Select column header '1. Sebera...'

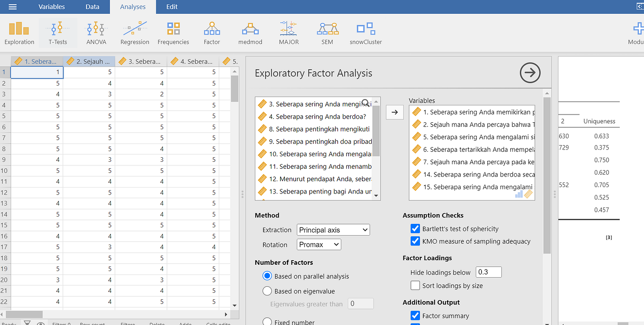coord(37,61)
